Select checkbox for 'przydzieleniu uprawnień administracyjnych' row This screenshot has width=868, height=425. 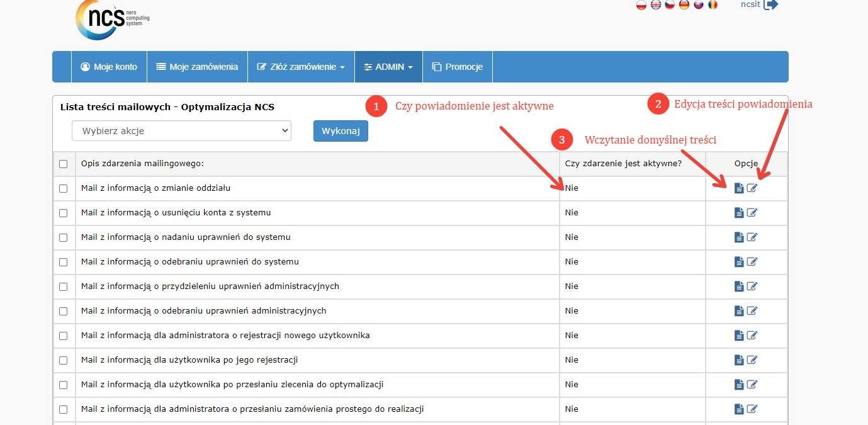click(x=63, y=286)
